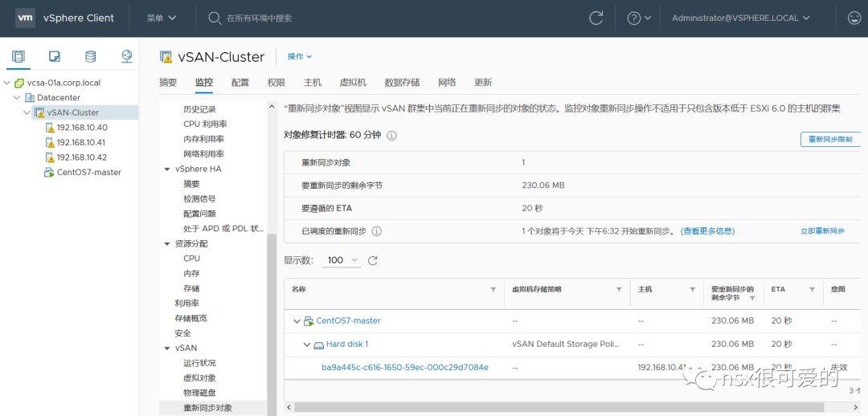868x416 pixels.
Task: Collapse the 资源分配 section
Action: [x=167, y=244]
